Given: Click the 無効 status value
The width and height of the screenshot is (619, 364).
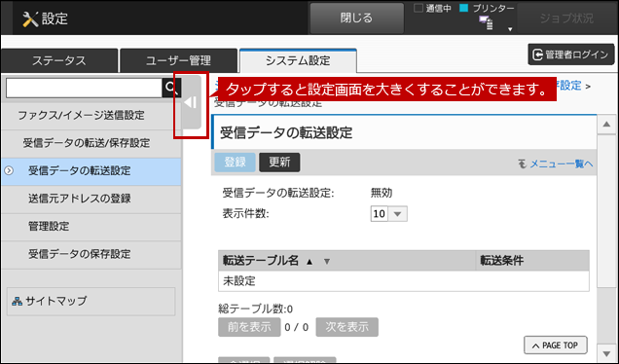Looking at the screenshot, I should pos(382,193).
